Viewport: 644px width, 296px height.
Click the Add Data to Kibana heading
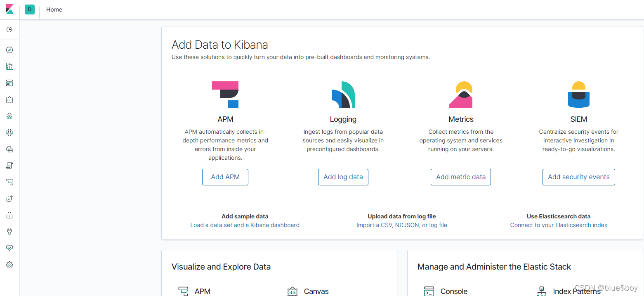[220, 45]
